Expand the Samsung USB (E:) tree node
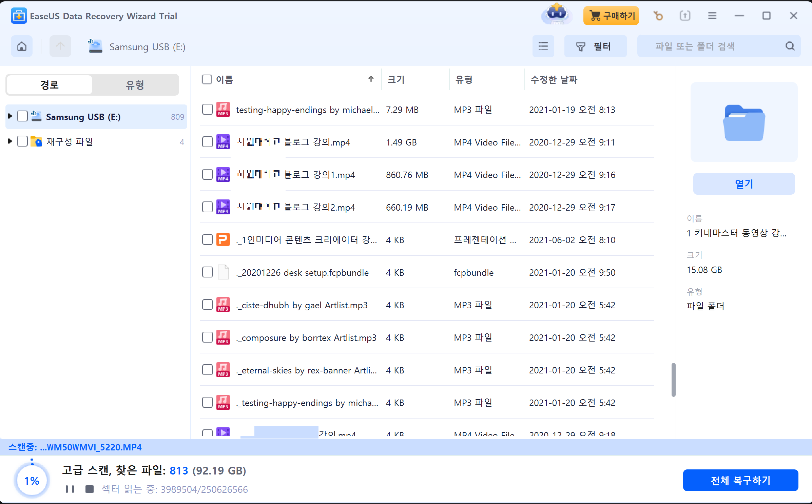812x504 pixels. pyautogui.click(x=10, y=116)
